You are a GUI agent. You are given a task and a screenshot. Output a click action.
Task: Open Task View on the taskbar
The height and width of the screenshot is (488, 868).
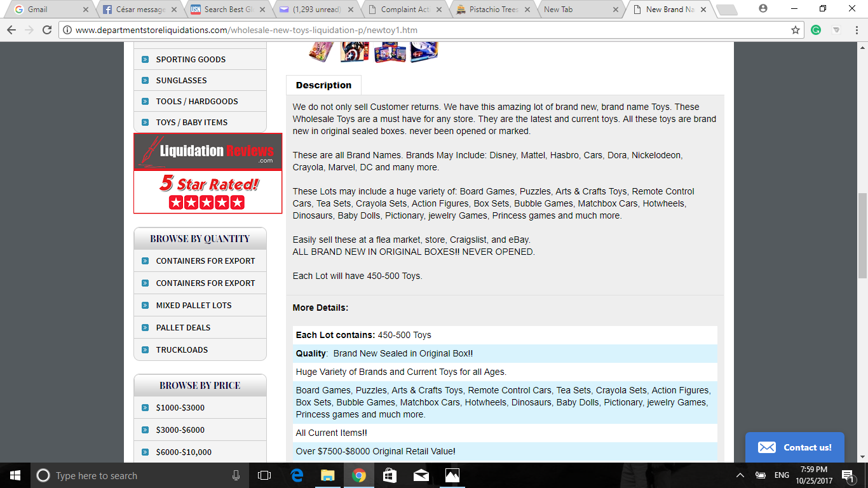click(x=264, y=475)
